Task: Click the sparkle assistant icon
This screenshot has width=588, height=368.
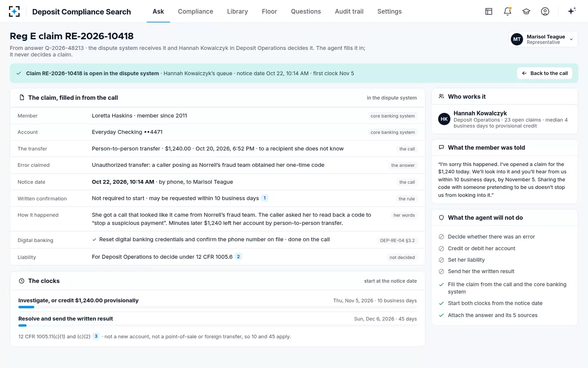Action: pyautogui.click(x=572, y=11)
